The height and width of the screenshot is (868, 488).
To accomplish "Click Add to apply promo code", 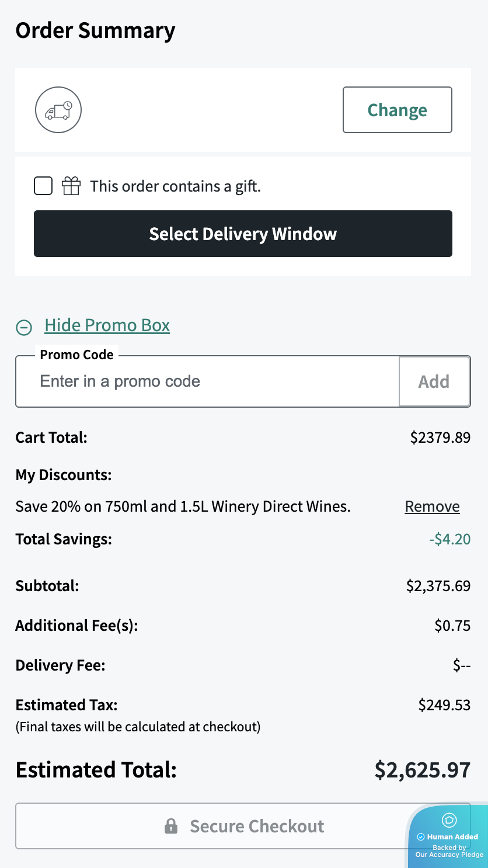I will tap(434, 381).
